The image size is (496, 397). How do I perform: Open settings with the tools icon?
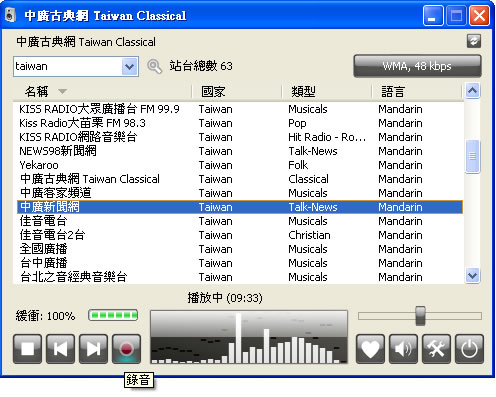click(436, 349)
